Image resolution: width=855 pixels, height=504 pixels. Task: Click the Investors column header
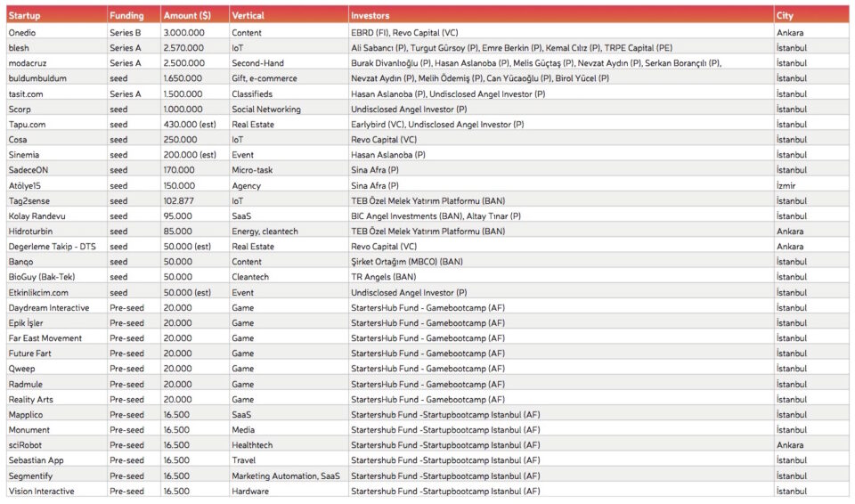coord(561,15)
